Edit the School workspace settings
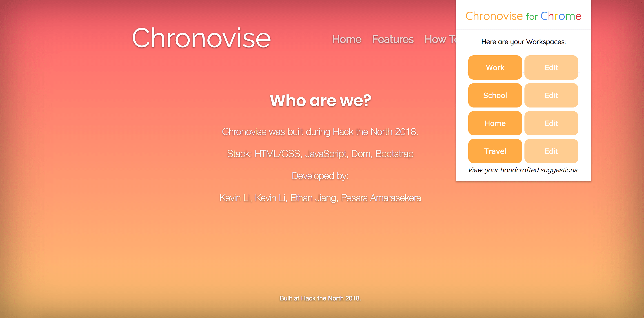Screen dimensions: 644x318 pos(550,95)
